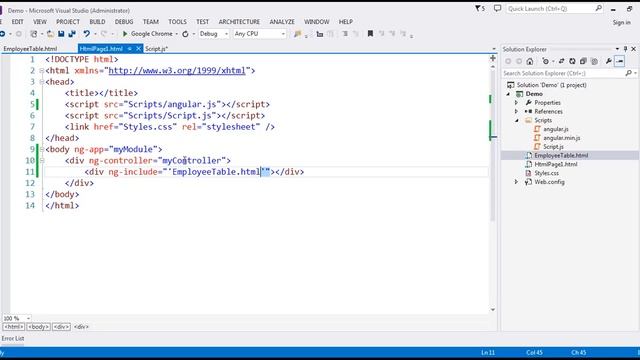
Task: Toggle the bookmark icon in toolbar
Action: 370,34
